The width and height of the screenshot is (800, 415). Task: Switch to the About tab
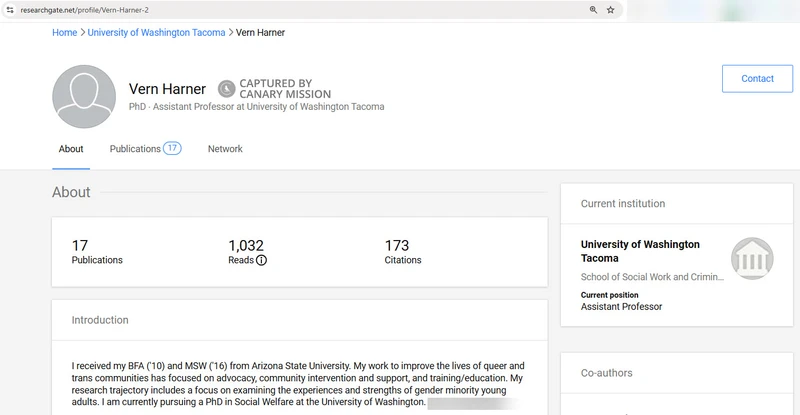point(71,149)
